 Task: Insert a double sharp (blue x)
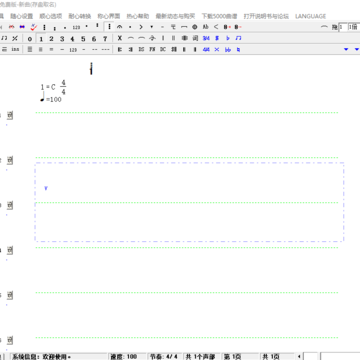[217, 49]
